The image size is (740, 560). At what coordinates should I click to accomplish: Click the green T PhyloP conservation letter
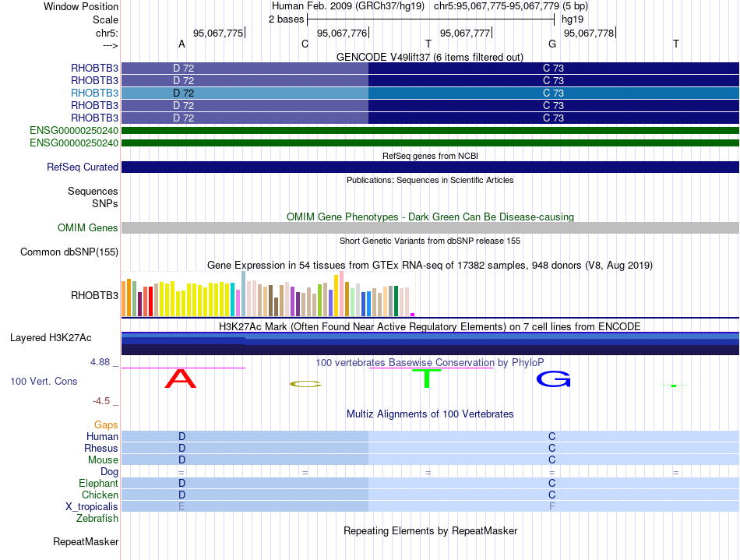[427, 379]
